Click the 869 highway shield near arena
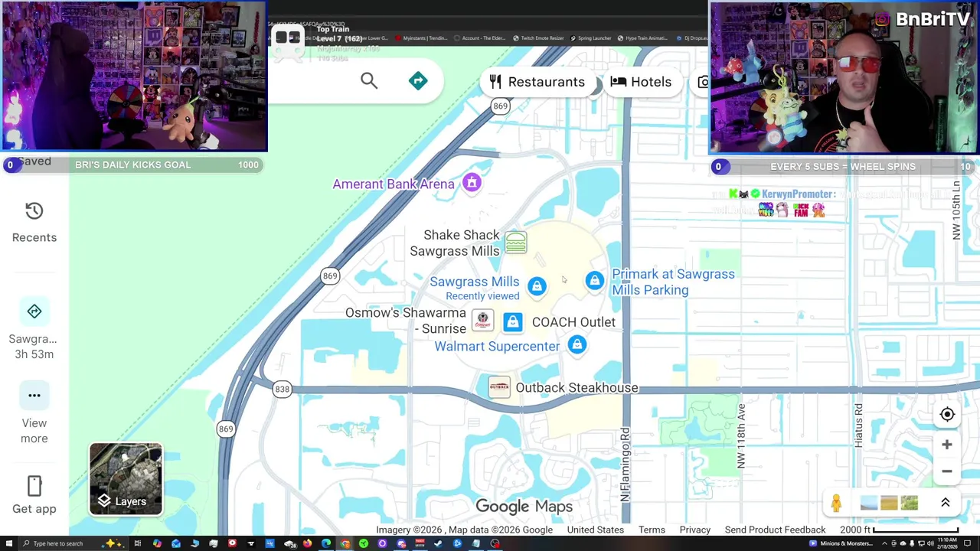980x551 pixels. tap(500, 106)
